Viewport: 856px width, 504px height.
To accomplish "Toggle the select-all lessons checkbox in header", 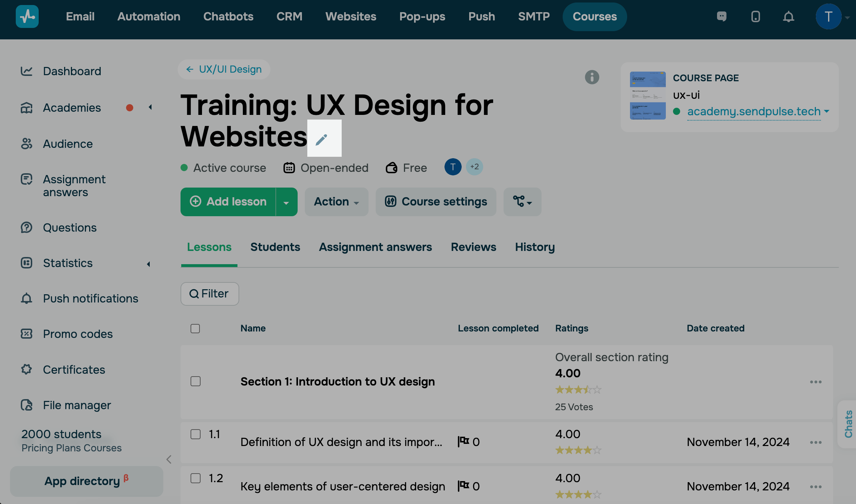I will [x=195, y=329].
